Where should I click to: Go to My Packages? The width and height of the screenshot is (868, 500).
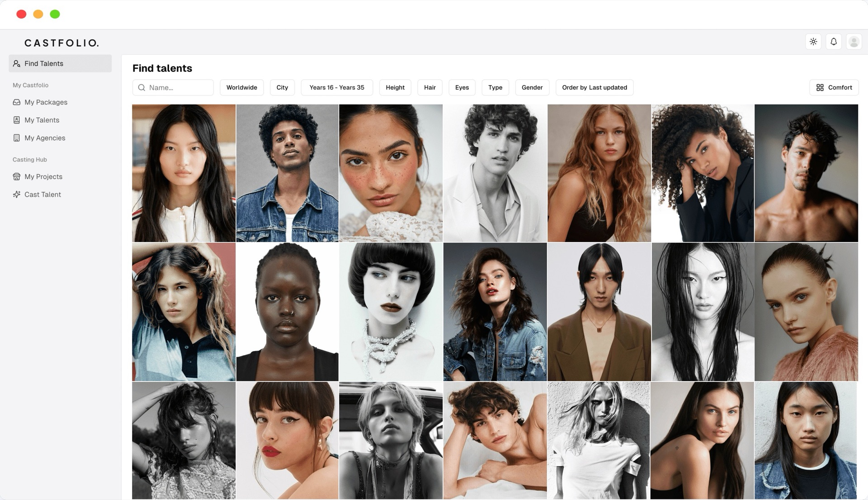tap(46, 102)
